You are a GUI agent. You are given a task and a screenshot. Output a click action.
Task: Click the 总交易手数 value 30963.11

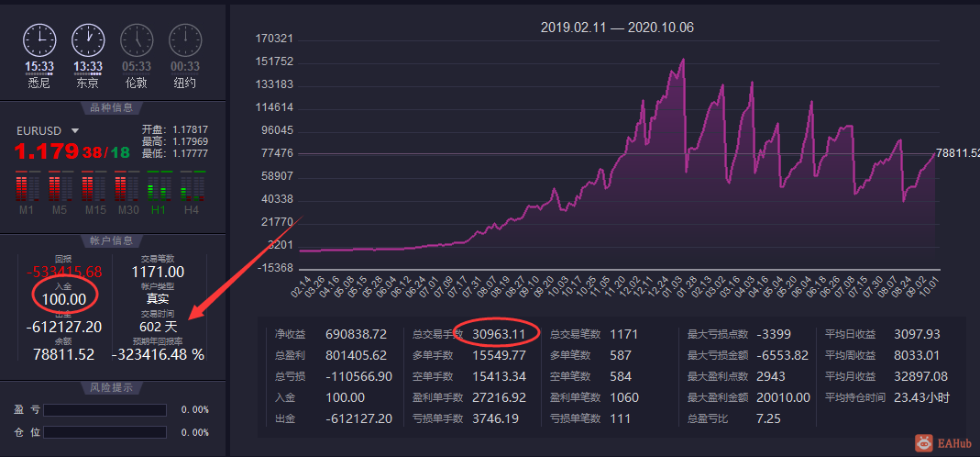pyautogui.click(x=500, y=334)
